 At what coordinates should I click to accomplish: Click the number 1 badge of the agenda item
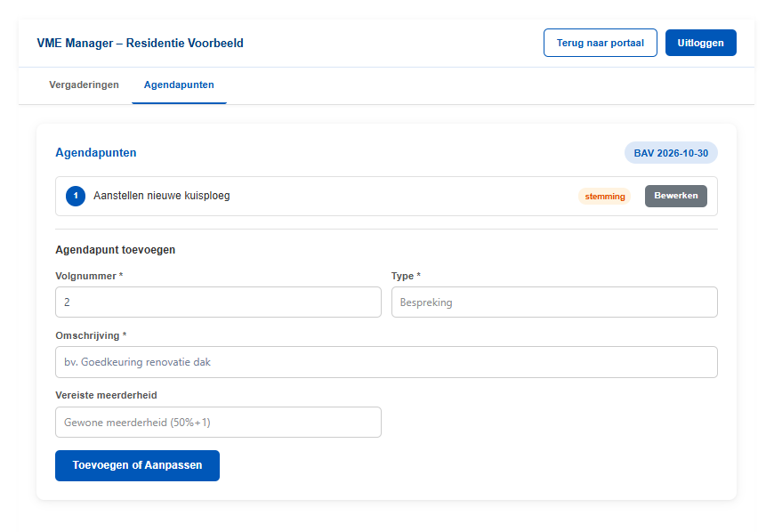(x=76, y=196)
